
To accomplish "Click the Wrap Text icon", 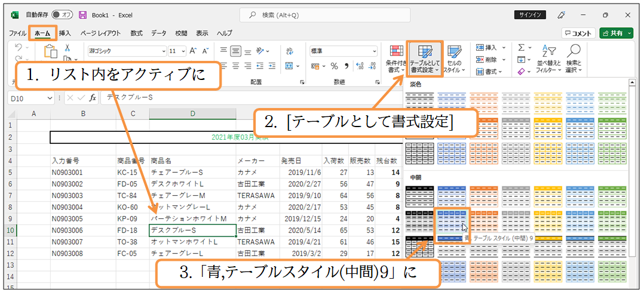I will 290,51.
